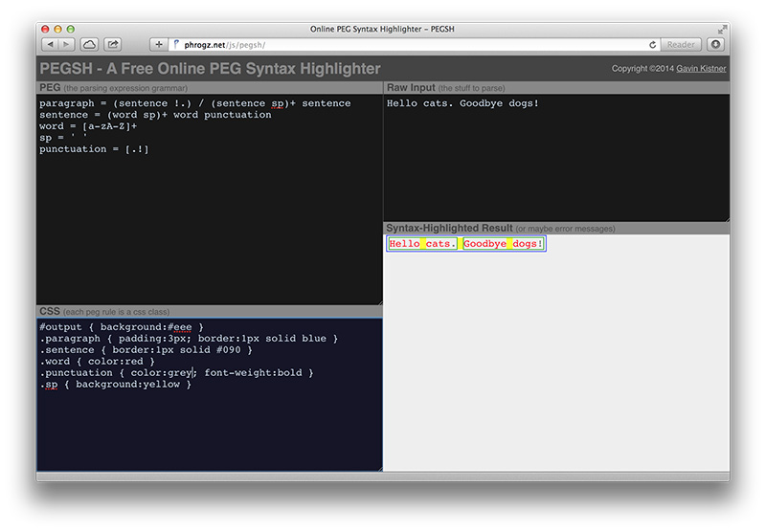Click the ".punctuation" CSS rule line
This screenshot has width=766, height=532.
(x=176, y=373)
